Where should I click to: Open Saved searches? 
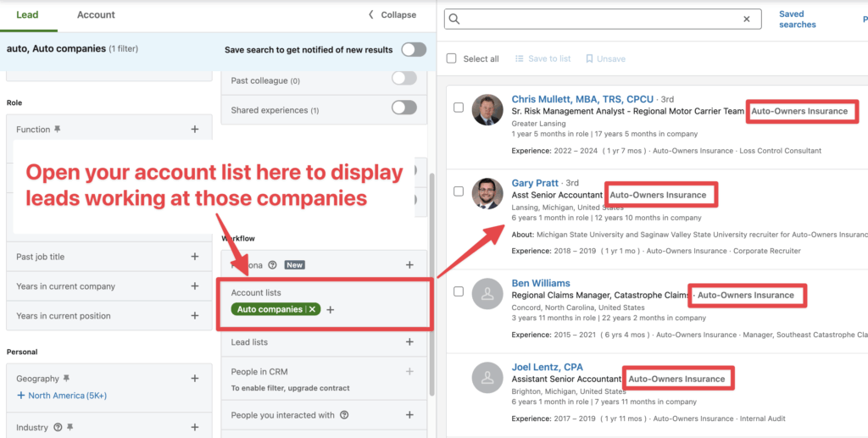click(797, 19)
